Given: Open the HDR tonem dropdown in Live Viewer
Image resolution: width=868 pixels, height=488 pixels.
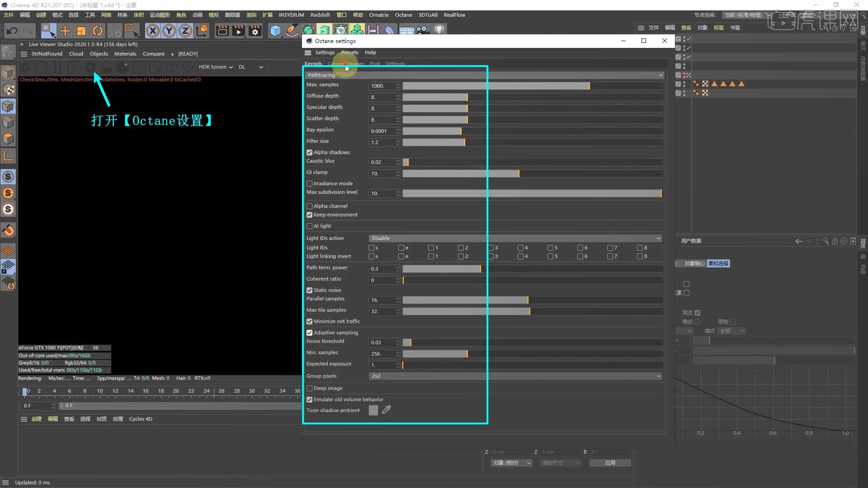Looking at the screenshot, I should click(x=216, y=67).
